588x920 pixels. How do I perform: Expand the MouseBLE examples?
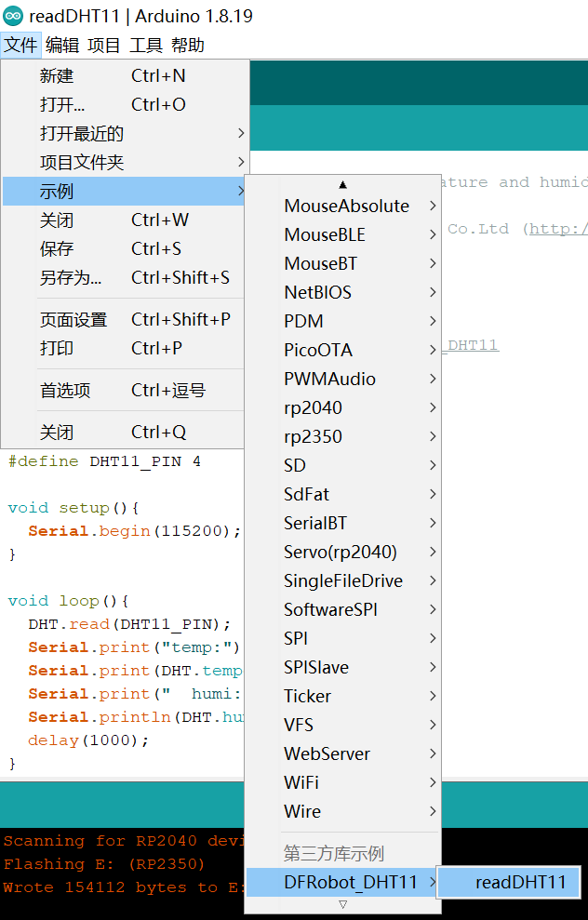pyautogui.click(x=342, y=234)
